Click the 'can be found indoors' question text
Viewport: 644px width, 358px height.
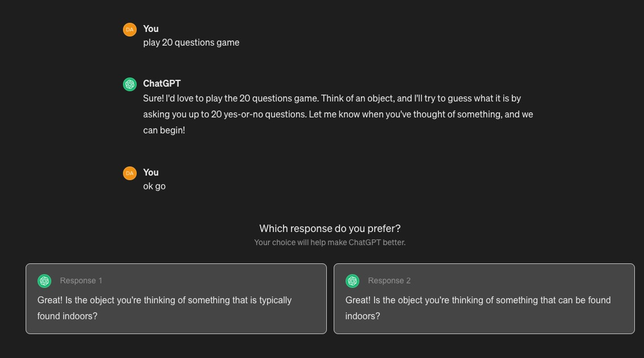tap(478, 308)
